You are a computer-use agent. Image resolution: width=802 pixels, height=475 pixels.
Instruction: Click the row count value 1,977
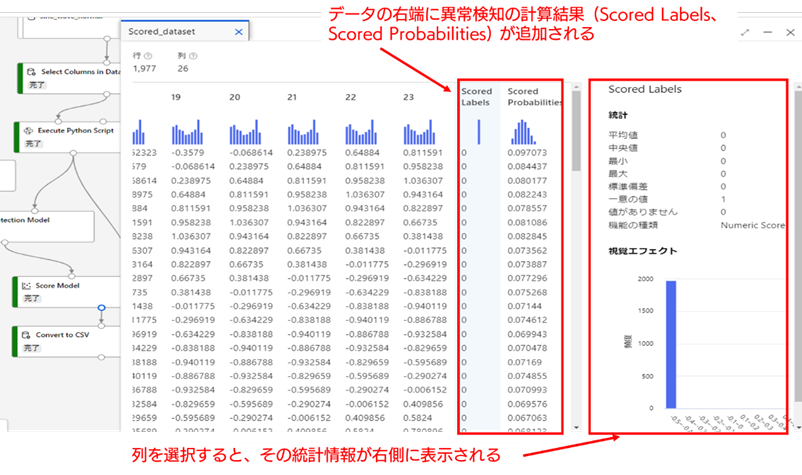pos(144,69)
